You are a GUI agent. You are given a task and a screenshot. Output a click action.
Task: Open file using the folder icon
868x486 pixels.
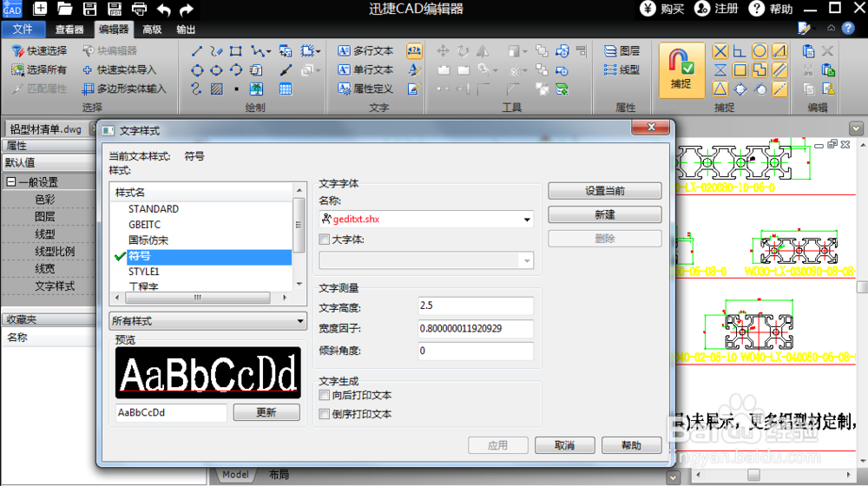(x=65, y=9)
